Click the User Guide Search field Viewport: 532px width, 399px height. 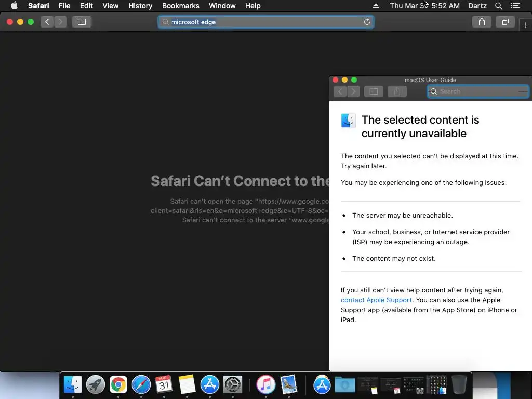tap(478, 91)
